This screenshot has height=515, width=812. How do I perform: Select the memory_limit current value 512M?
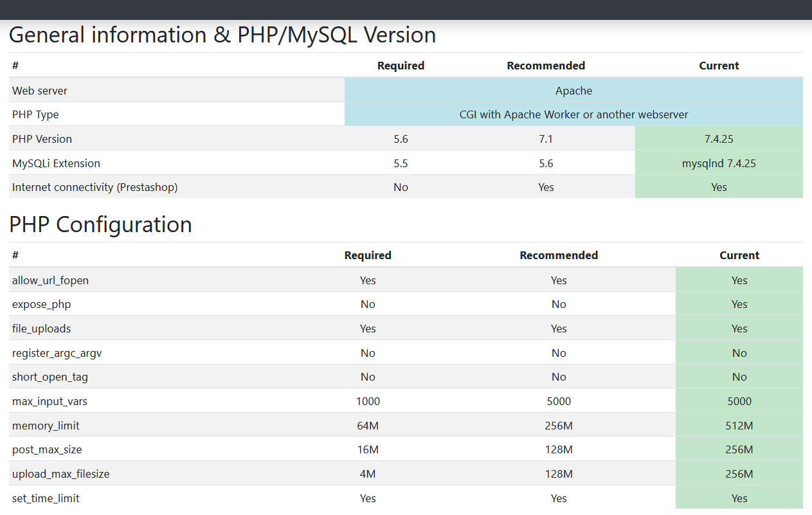click(739, 426)
